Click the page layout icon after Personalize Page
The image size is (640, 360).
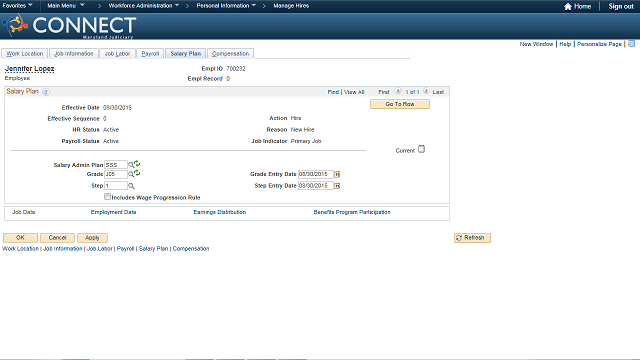pyautogui.click(x=631, y=44)
